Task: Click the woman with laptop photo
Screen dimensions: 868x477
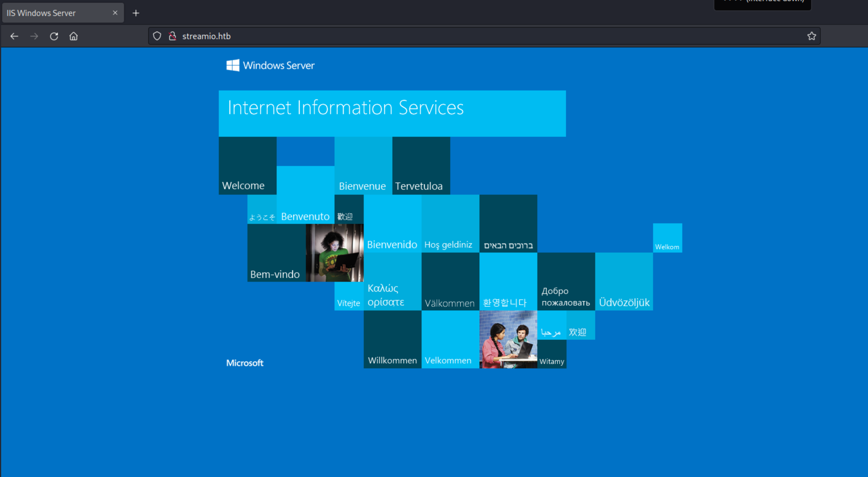Action: (x=335, y=253)
